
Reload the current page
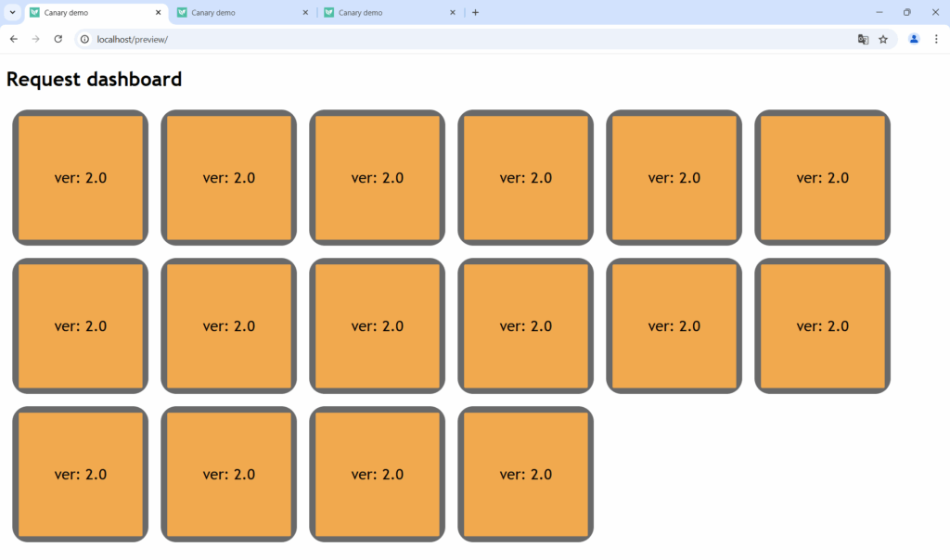[58, 39]
